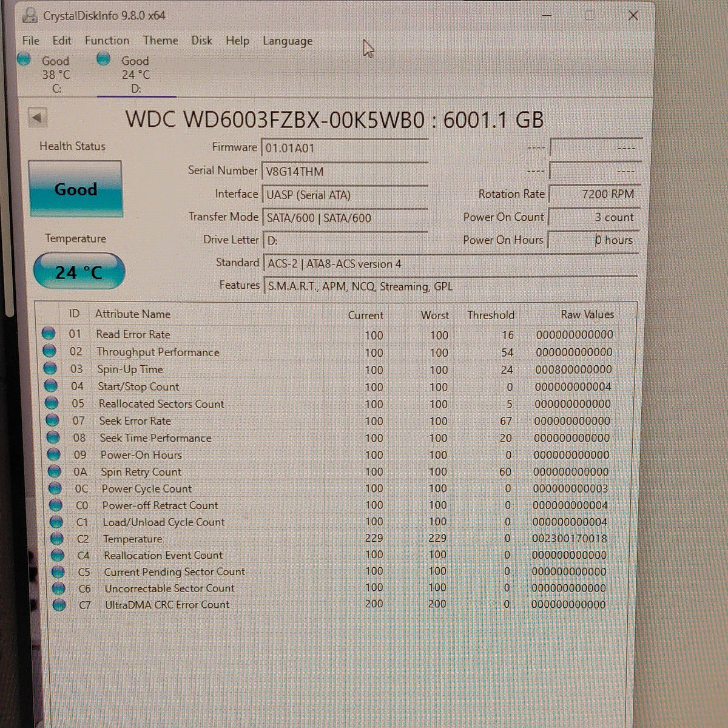Click the Firmware field 01.01A01
Image resolution: width=728 pixels, height=728 pixels.
[x=345, y=148]
